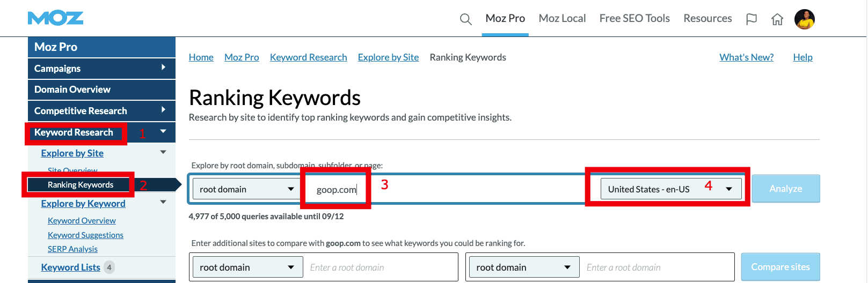Expand the Campaigns menu arrow
The height and width of the screenshot is (283, 868).
163,68
